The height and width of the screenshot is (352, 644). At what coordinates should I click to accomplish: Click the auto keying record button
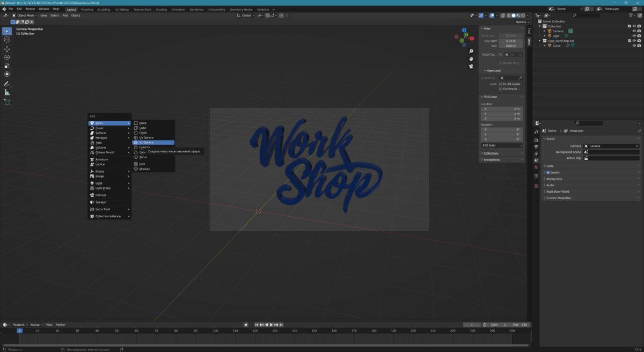pyautogui.click(x=246, y=325)
